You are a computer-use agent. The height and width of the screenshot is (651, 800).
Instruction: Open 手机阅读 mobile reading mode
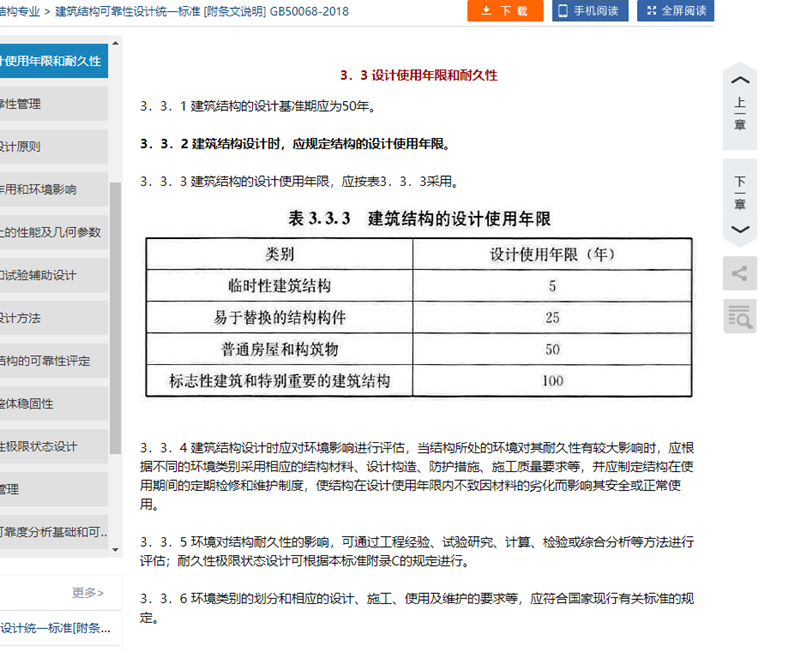[x=590, y=11]
